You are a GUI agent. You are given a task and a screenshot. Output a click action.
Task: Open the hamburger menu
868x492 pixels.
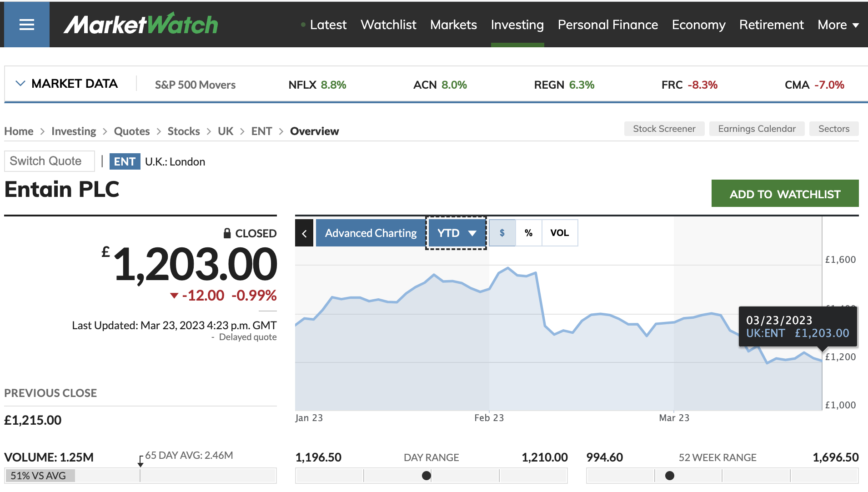pos(27,25)
